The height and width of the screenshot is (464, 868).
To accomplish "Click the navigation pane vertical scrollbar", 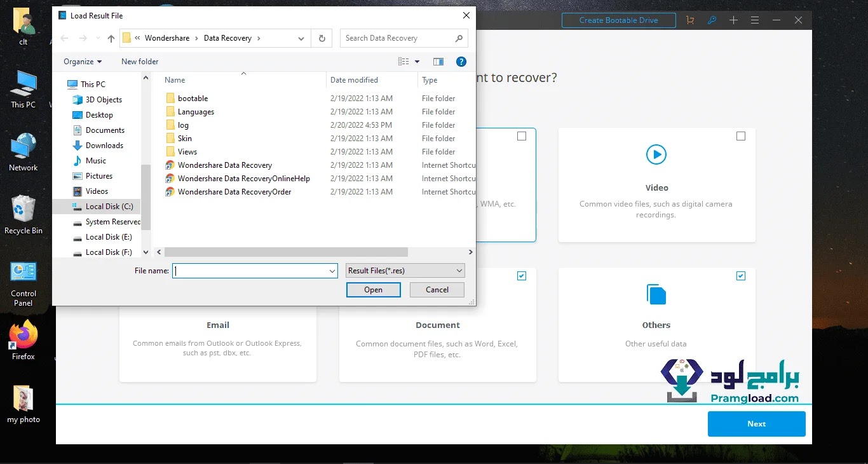I will point(146,197).
